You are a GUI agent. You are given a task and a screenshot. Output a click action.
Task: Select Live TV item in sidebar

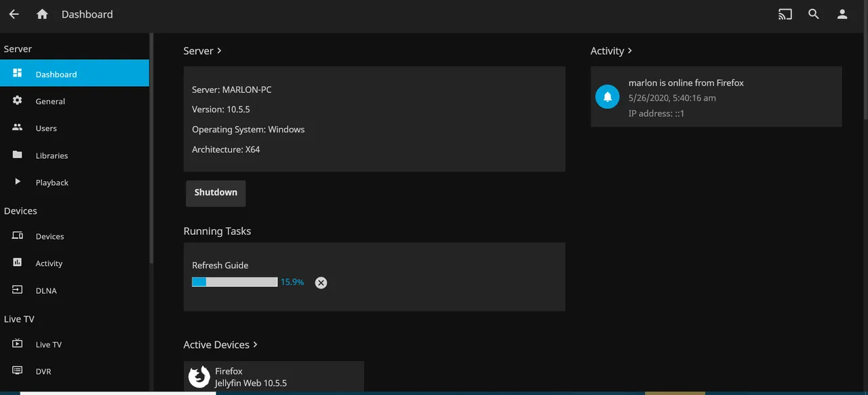[75, 344]
